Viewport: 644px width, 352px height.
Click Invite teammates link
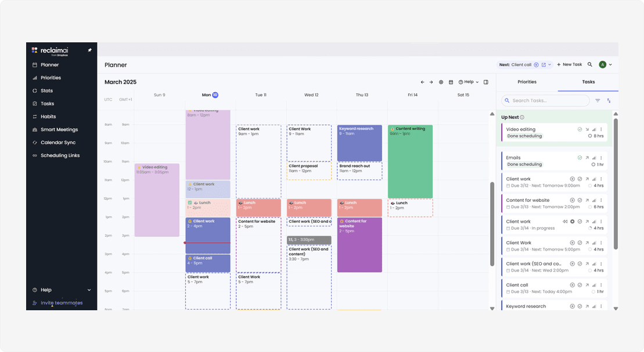[x=62, y=303]
